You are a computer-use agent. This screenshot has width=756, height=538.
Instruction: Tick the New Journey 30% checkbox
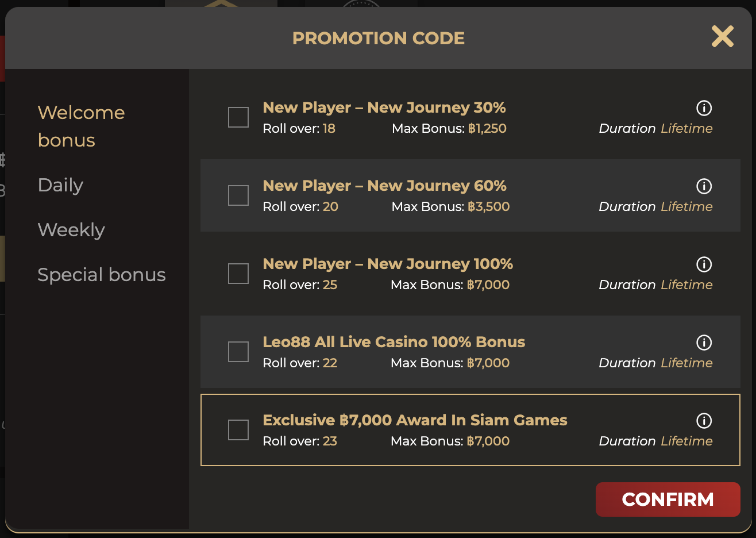238,117
